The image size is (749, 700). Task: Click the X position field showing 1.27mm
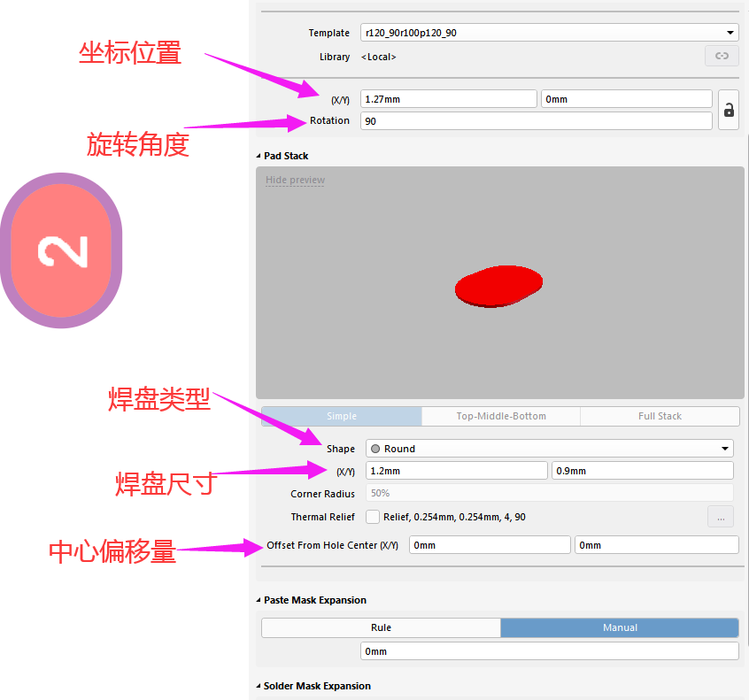point(448,99)
